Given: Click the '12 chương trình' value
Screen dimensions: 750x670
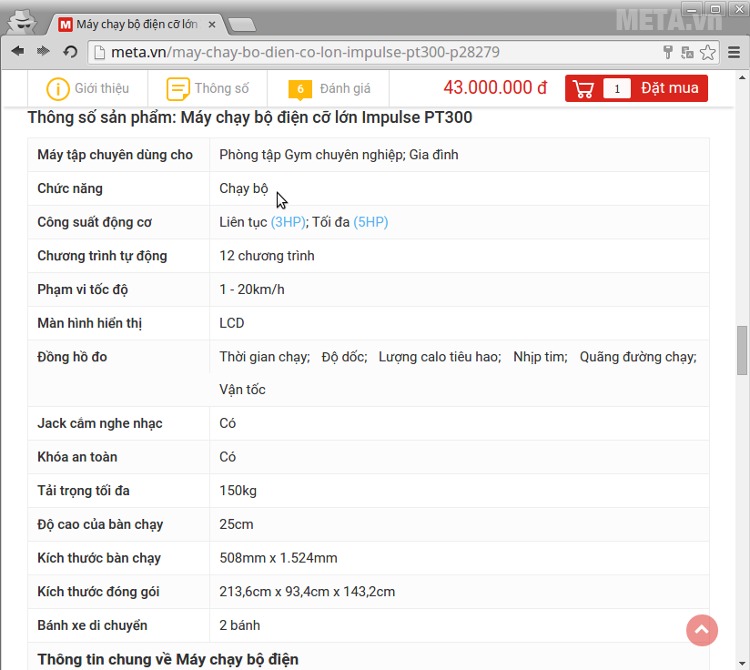Looking at the screenshot, I should tap(267, 256).
